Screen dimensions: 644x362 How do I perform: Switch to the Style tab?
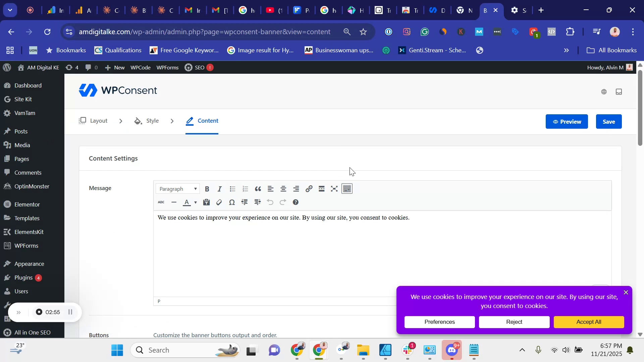click(152, 121)
